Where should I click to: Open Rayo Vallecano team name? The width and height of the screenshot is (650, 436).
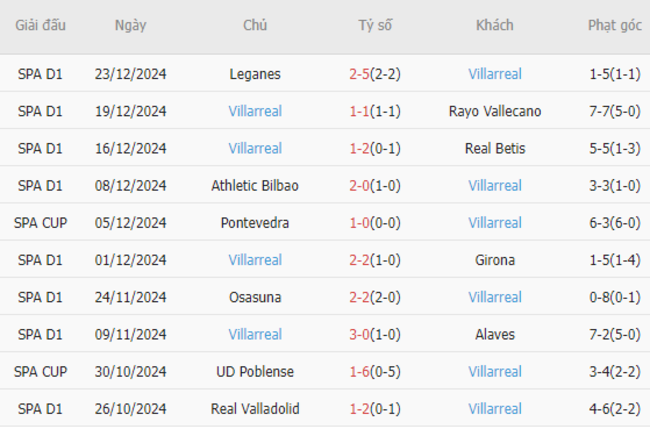(495, 111)
